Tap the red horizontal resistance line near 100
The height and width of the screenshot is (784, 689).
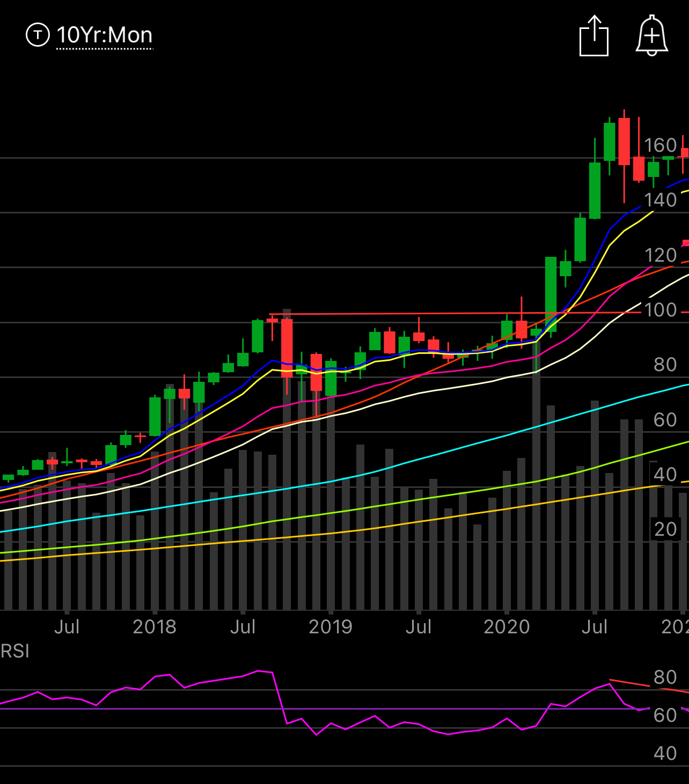click(455, 314)
